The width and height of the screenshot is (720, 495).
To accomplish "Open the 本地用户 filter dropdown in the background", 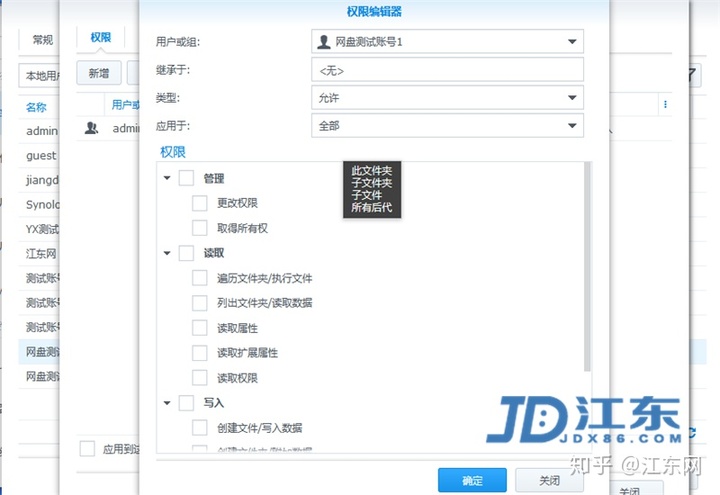I will pos(39,75).
